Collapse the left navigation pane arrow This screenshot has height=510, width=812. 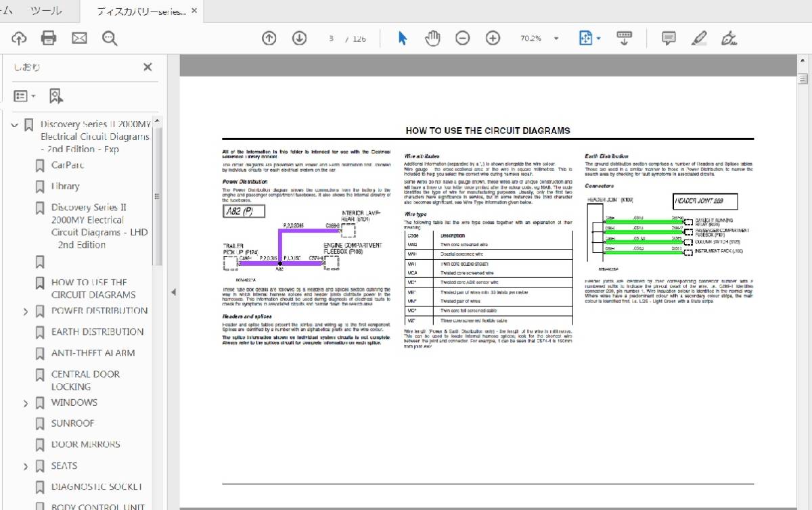coord(173,292)
